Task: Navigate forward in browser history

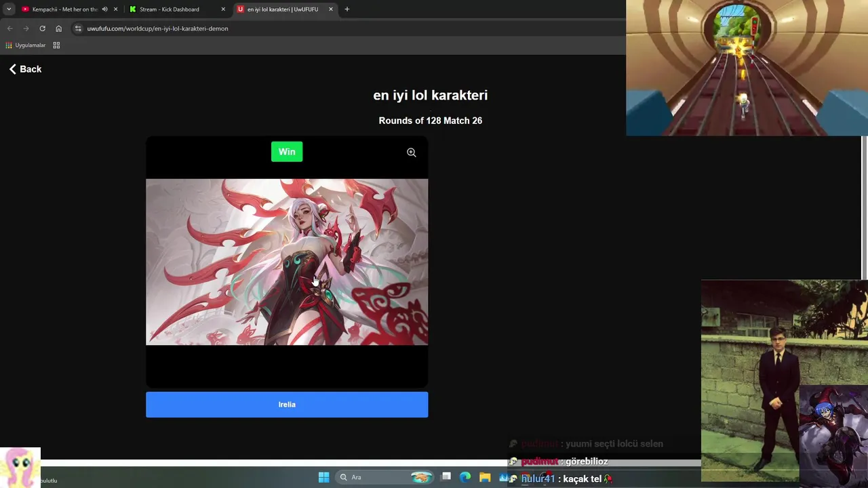Action: 26,28
